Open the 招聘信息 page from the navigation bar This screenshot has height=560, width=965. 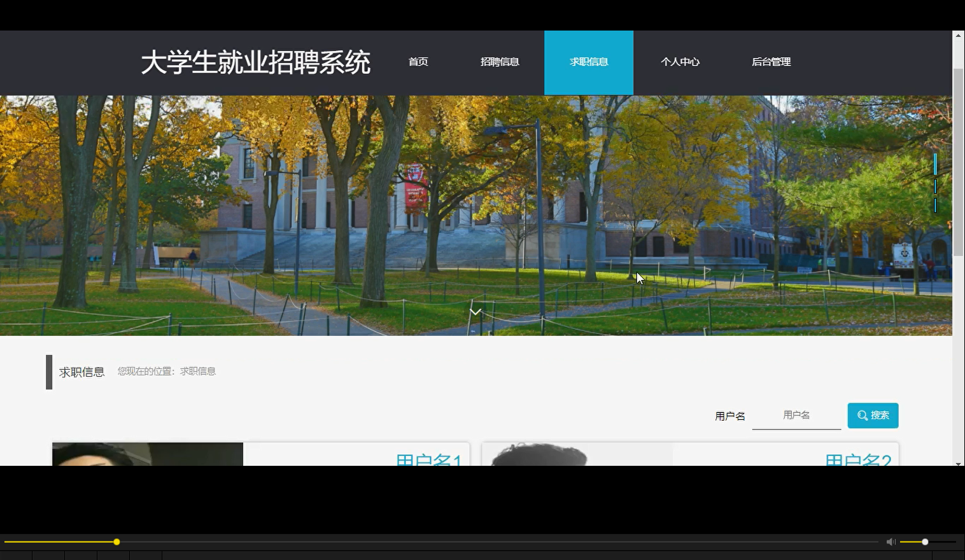tap(500, 62)
